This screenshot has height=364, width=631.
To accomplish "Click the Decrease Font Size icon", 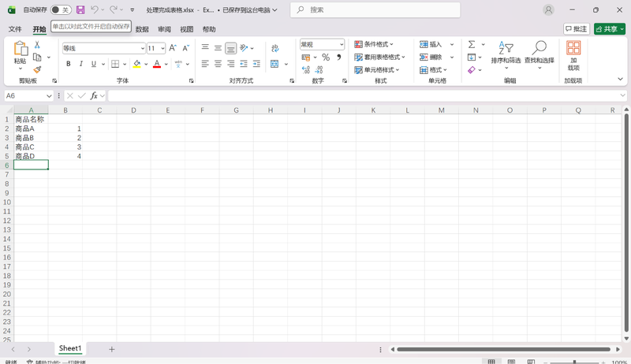I will click(185, 48).
